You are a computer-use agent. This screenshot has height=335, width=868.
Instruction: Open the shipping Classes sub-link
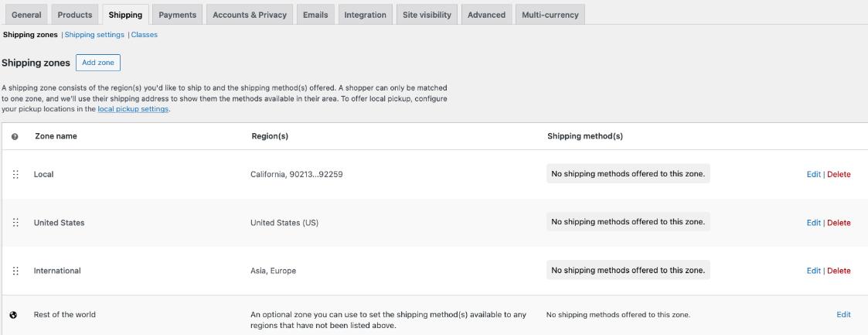pyautogui.click(x=145, y=35)
